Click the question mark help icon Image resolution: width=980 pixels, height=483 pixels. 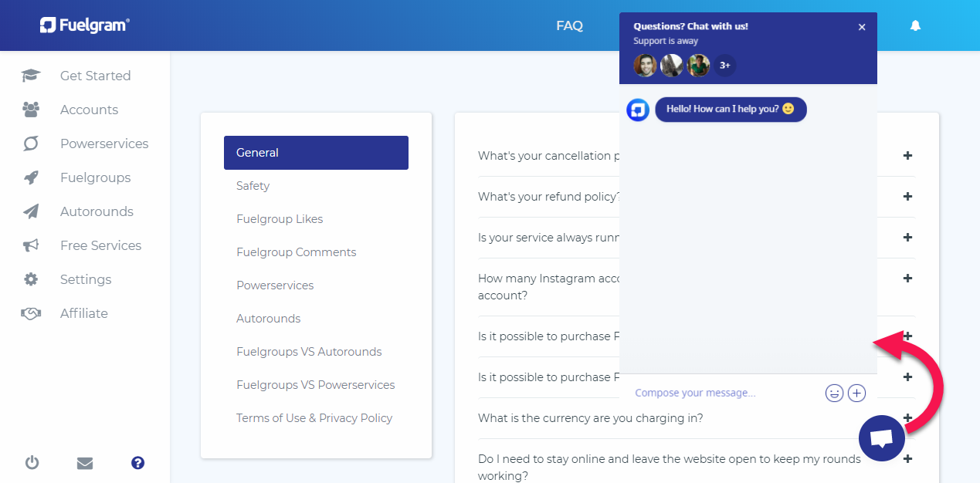point(137,463)
